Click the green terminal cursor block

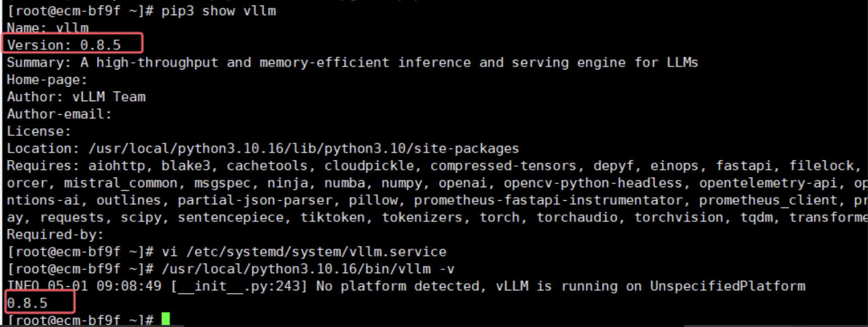[165, 319]
